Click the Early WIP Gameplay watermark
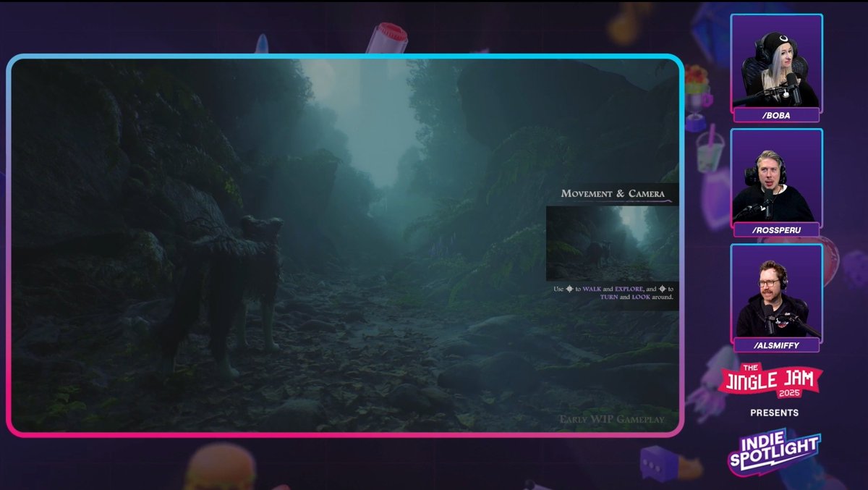 [x=613, y=418]
